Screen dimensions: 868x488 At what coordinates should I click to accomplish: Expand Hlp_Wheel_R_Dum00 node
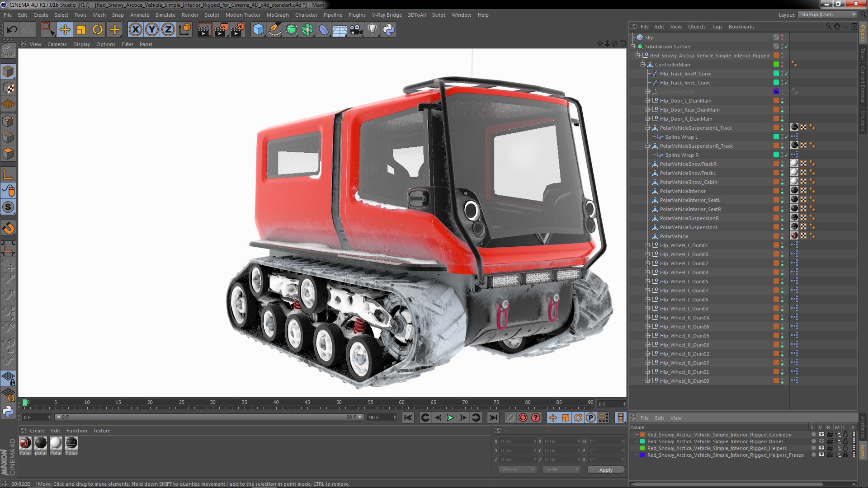(x=647, y=381)
